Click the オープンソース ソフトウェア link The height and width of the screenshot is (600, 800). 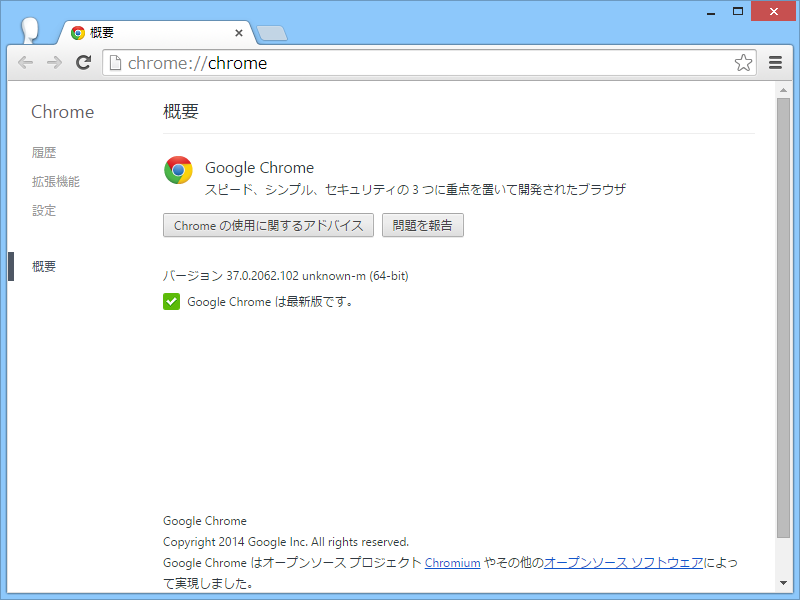[x=623, y=562]
